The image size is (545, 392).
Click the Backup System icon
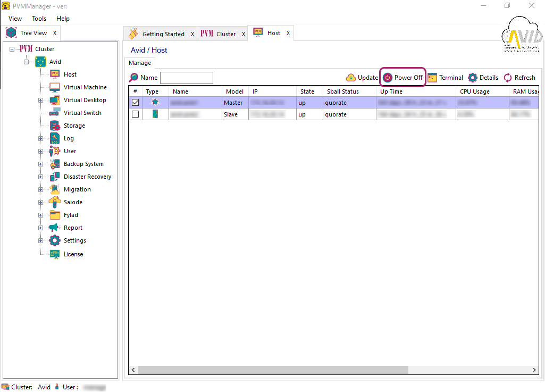pyautogui.click(x=55, y=164)
